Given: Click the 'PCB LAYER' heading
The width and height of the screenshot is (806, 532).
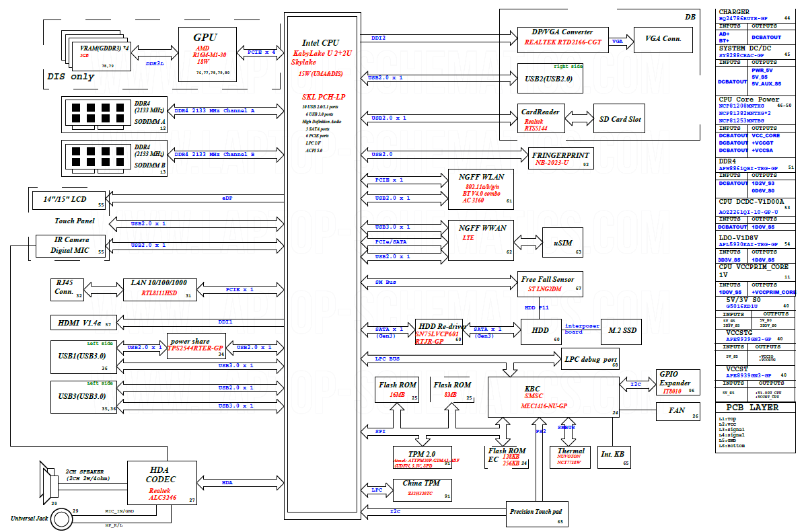Looking at the screenshot, I should point(752,407).
